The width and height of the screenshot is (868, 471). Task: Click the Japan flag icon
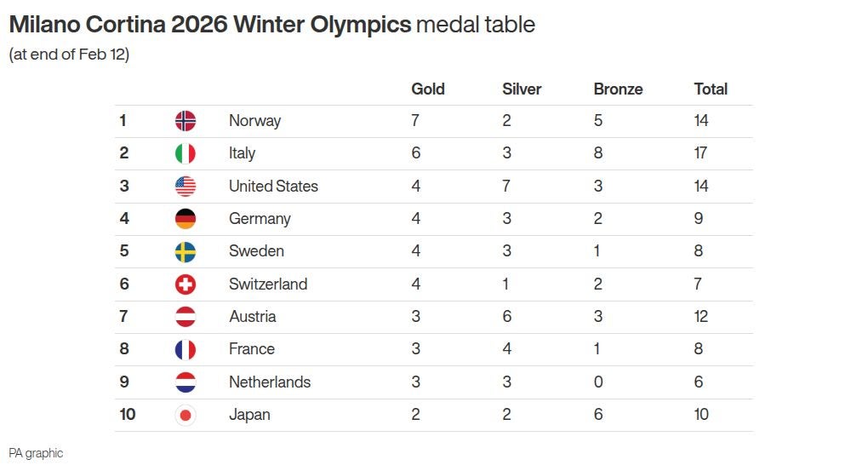coord(186,415)
